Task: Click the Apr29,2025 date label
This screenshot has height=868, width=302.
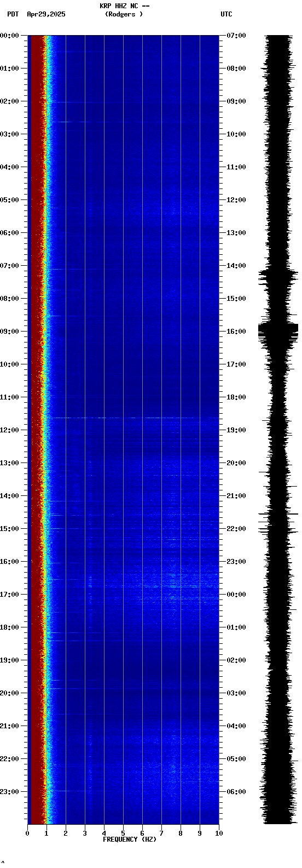Action: (46, 14)
